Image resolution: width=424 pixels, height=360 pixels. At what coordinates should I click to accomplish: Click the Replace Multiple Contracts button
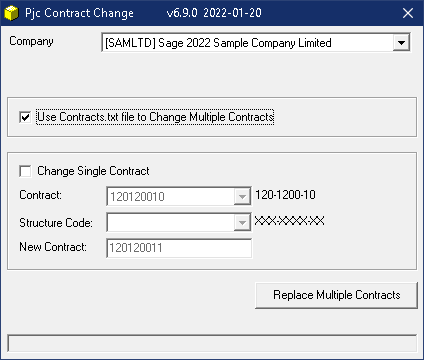[336, 295]
